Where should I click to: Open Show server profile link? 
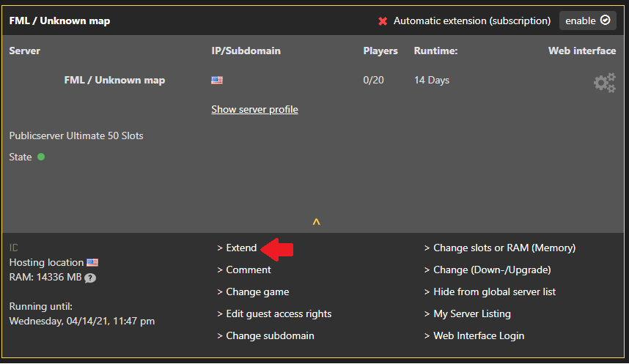point(254,109)
